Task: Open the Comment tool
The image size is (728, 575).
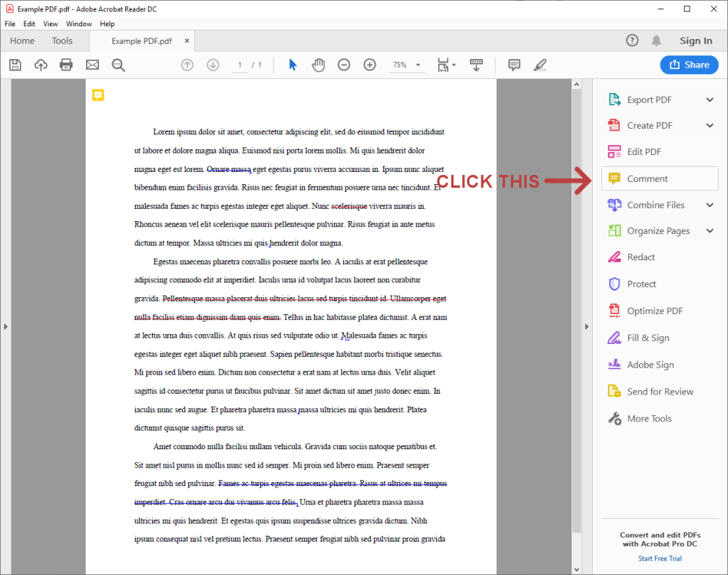Action: coord(660,178)
